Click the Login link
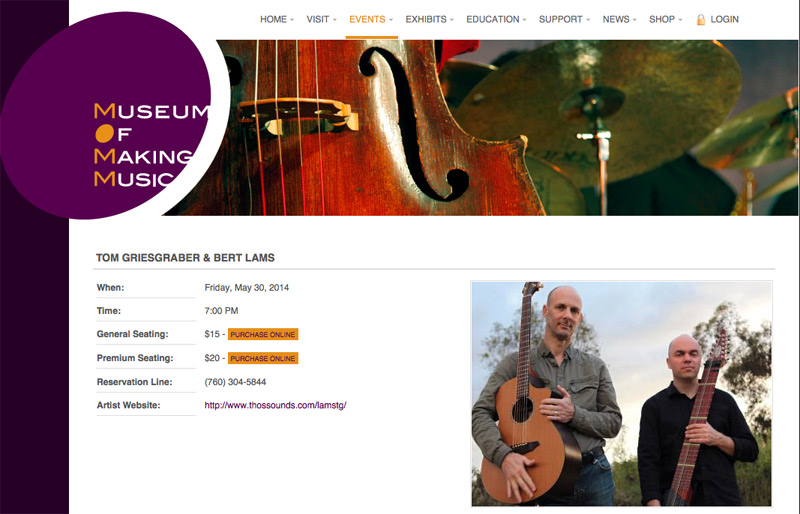The width and height of the screenshot is (800, 514). pos(724,19)
